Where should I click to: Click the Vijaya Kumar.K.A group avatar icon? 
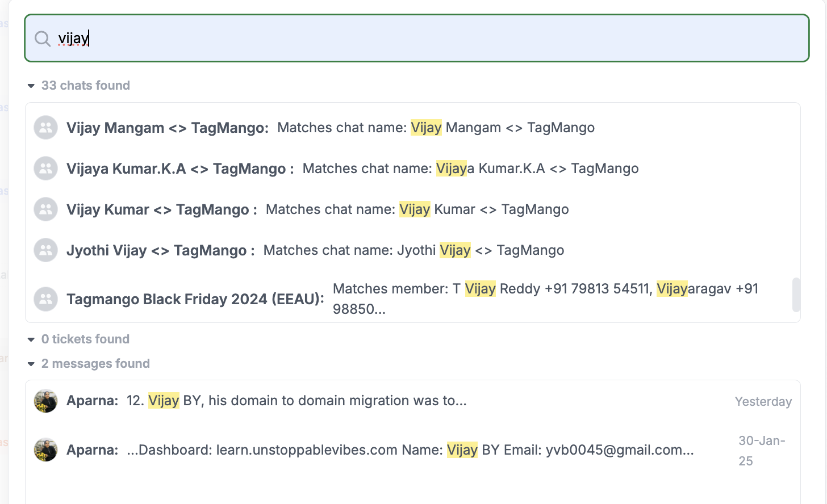click(x=45, y=169)
